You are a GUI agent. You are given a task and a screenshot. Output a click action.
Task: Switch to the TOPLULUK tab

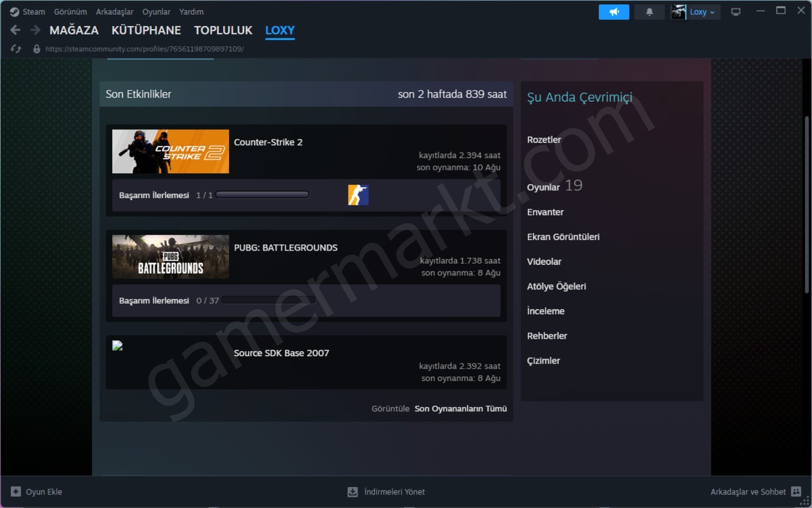[223, 30]
